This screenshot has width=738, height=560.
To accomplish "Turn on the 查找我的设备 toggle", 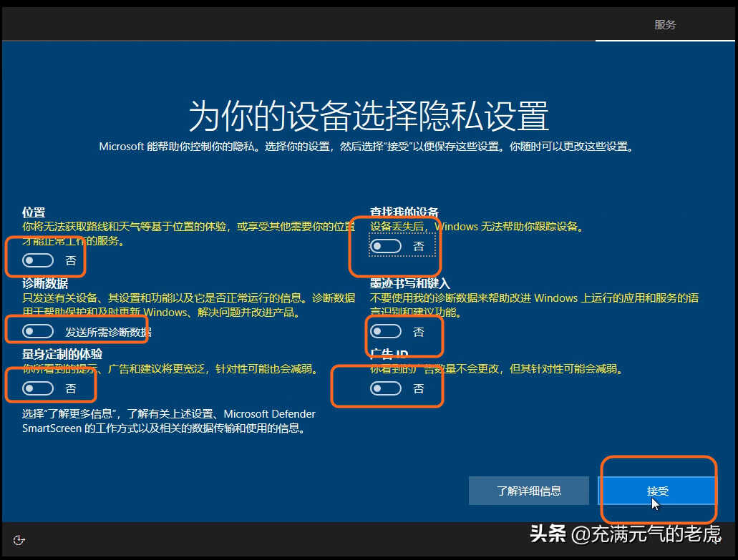I will (x=386, y=246).
